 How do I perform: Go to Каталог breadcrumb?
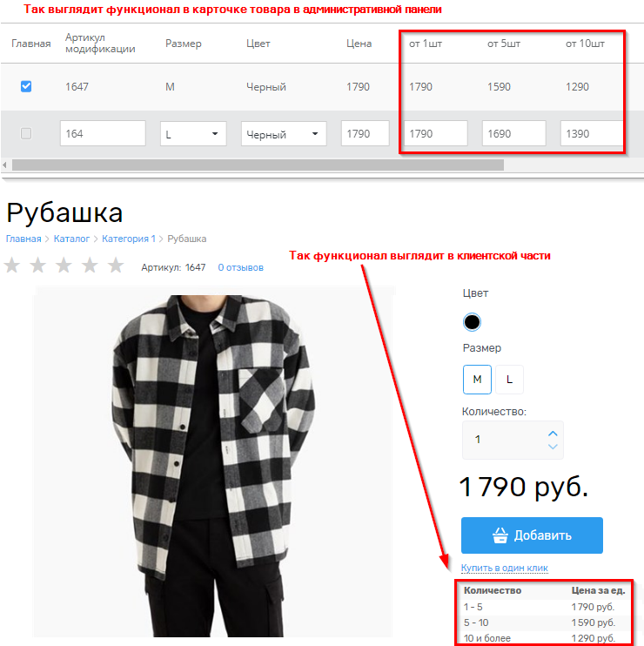pyautogui.click(x=71, y=239)
